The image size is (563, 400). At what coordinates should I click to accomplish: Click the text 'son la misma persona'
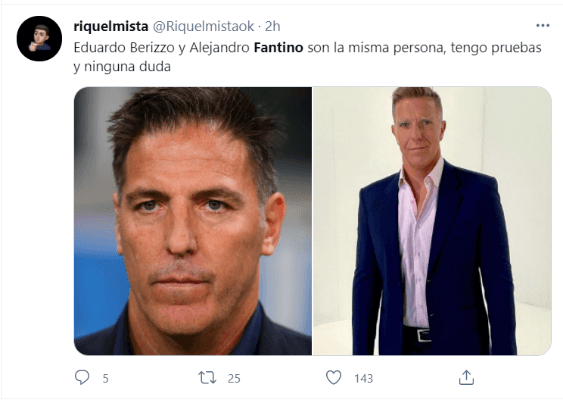[376, 48]
